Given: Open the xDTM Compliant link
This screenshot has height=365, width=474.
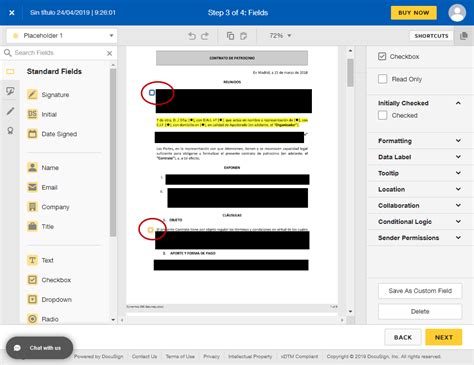Looking at the screenshot, I should click(299, 356).
